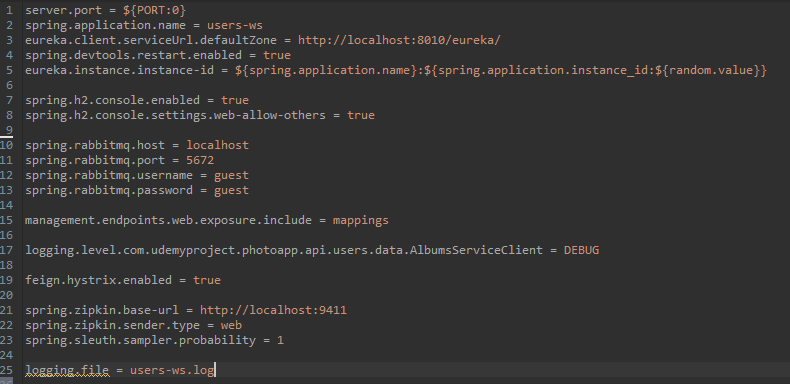This screenshot has height=384, width=790.
Task: Click spring.h2.console.settings.web-allow-others key
Action: (176, 115)
